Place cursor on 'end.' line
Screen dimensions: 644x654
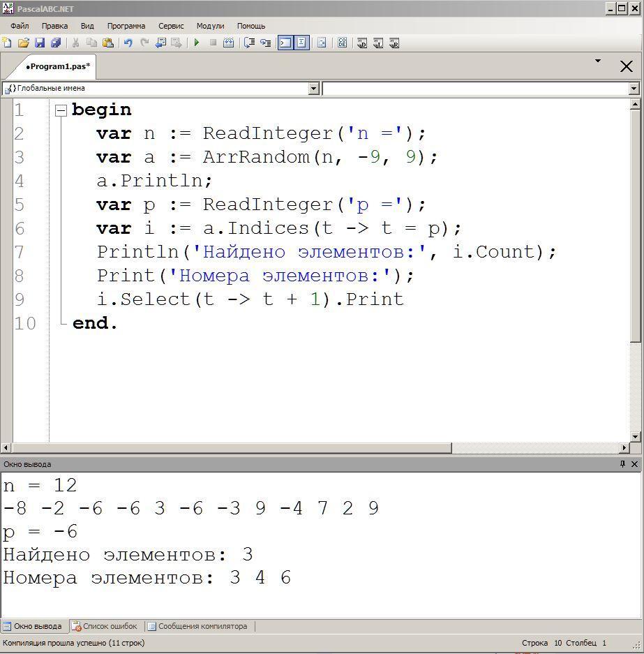click(94, 323)
